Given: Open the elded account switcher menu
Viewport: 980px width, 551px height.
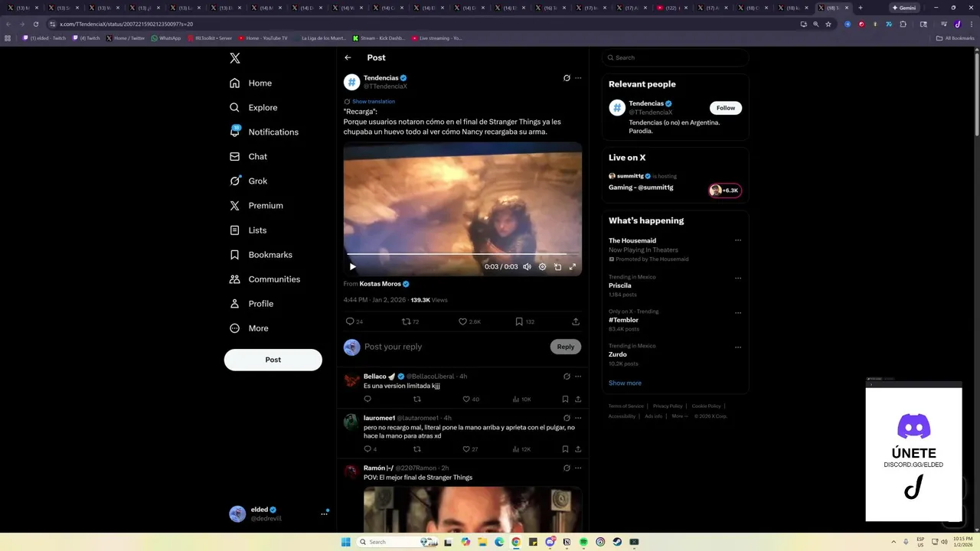Looking at the screenshot, I should tap(279, 514).
